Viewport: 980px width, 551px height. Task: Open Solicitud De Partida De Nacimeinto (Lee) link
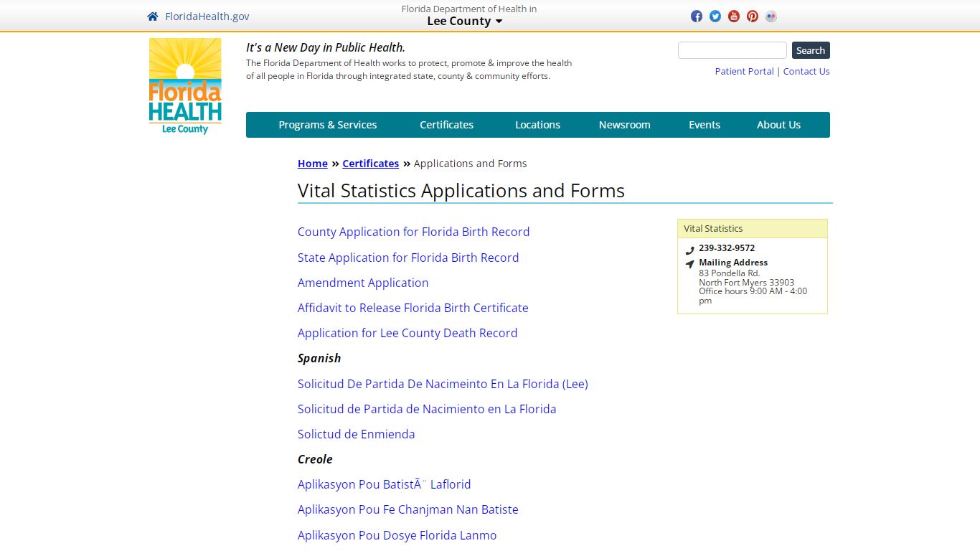point(443,384)
